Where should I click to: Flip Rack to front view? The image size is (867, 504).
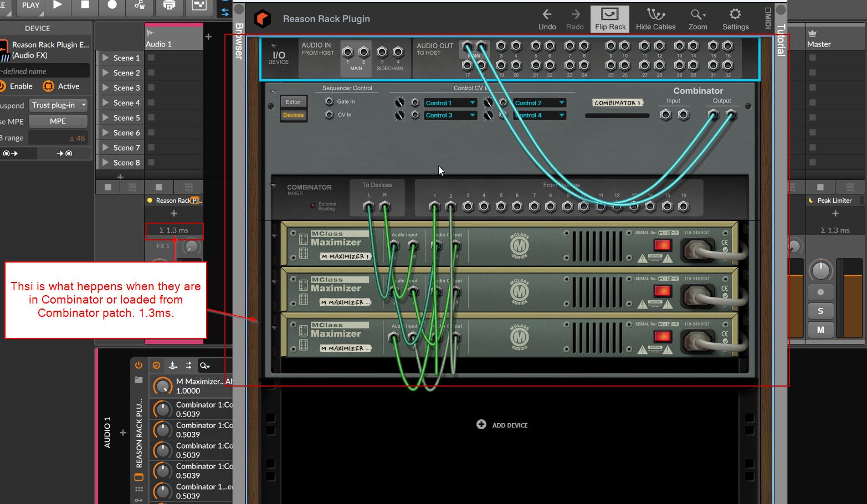pyautogui.click(x=610, y=19)
